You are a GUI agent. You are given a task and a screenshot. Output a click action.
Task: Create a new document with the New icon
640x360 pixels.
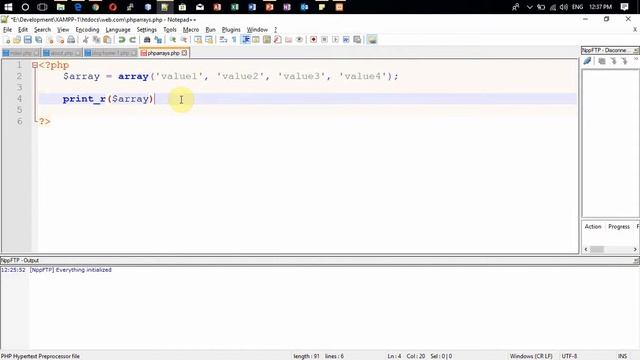pyautogui.click(x=6, y=40)
